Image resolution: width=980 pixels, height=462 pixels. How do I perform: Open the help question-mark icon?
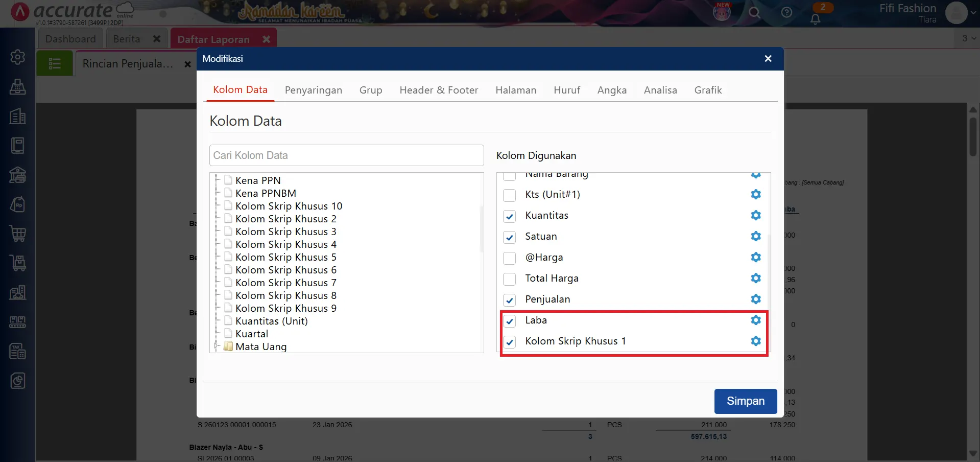(786, 13)
